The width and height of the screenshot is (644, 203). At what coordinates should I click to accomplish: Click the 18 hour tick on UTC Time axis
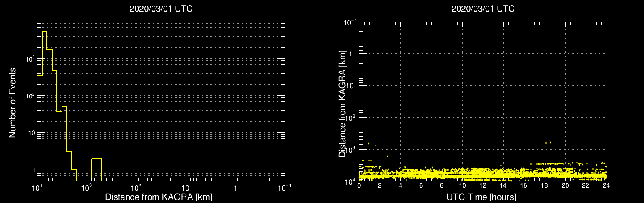tap(545, 186)
